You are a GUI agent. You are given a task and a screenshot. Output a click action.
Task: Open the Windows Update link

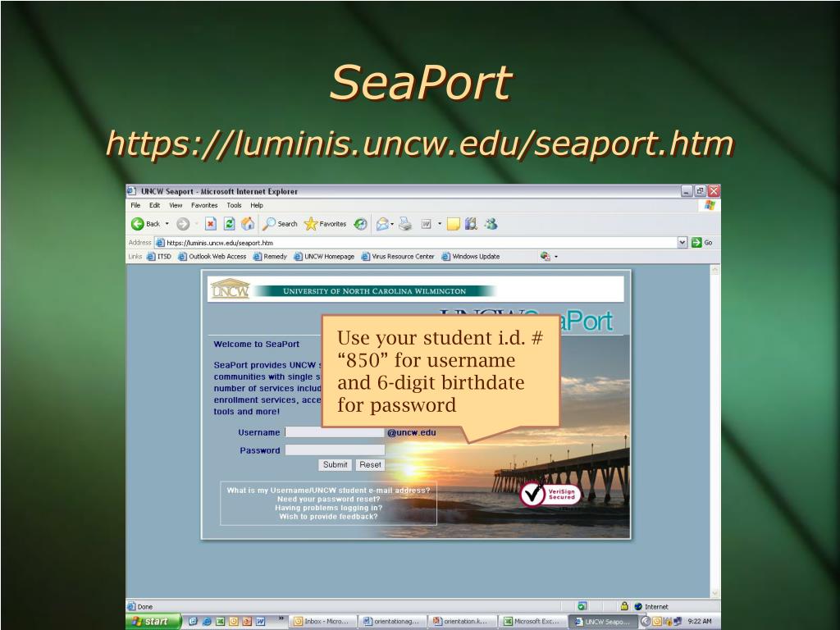pyautogui.click(x=470, y=257)
